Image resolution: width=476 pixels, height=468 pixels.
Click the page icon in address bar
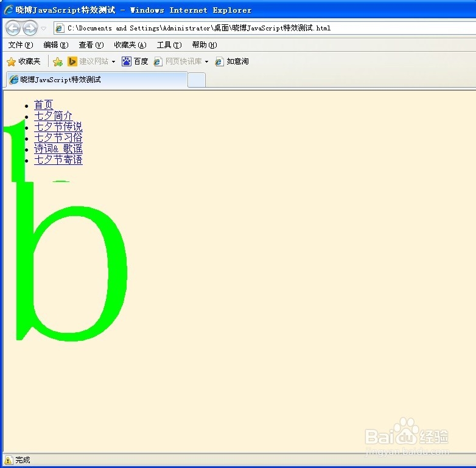[x=60, y=28]
